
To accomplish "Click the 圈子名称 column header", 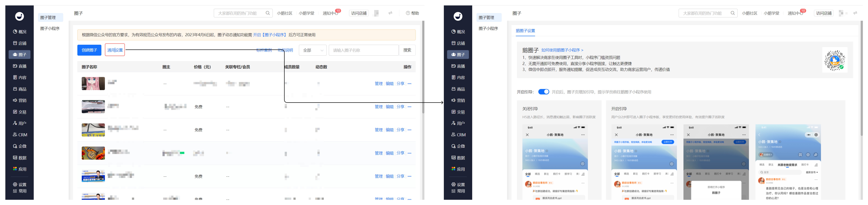I will (89, 67).
